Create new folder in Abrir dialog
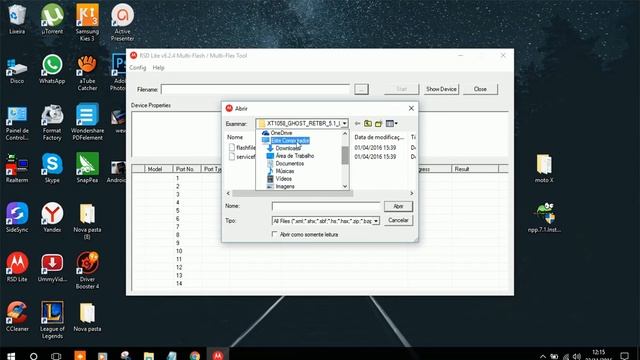 378,123
